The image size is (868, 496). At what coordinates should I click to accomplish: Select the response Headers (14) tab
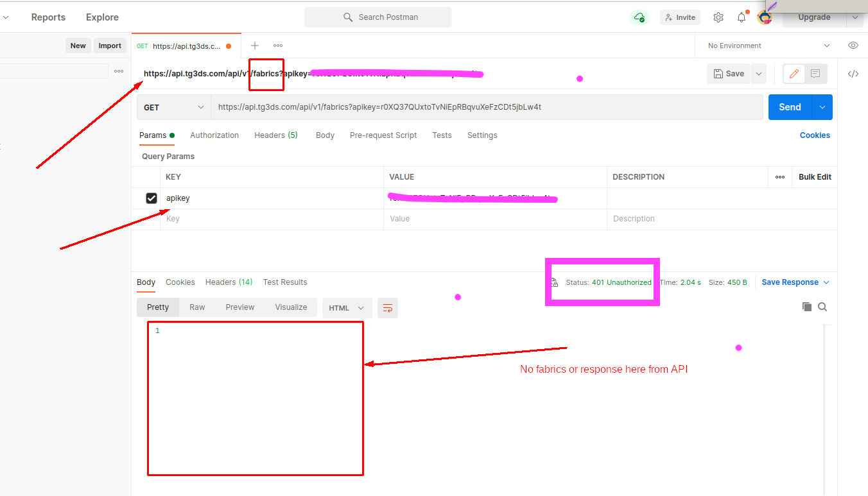[x=229, y=282]
